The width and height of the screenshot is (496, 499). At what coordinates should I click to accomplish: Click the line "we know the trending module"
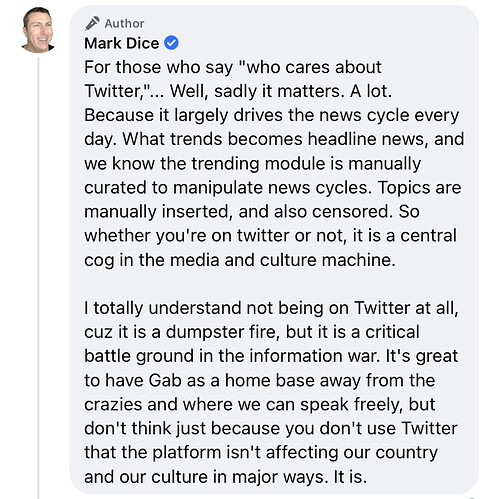pos(253,164)
